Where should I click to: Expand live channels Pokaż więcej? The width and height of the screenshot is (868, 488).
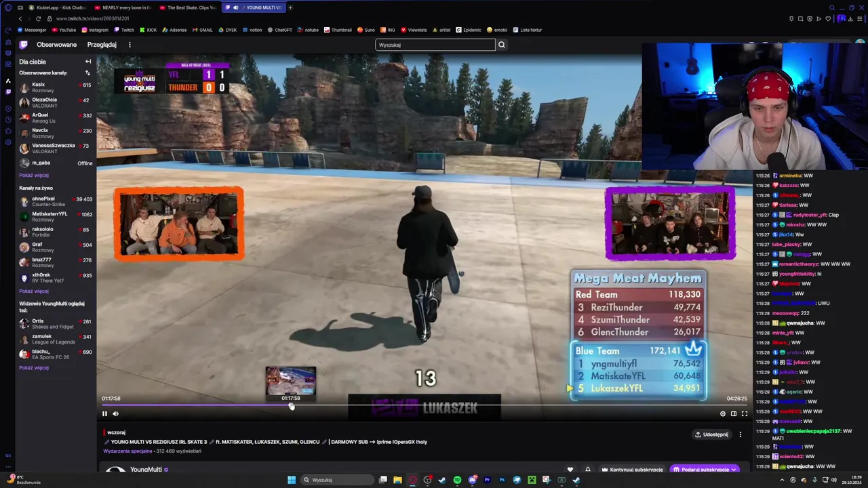(34, 291)
